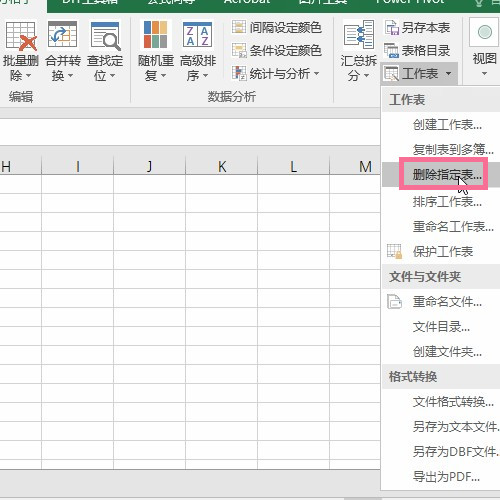
Task: Click the 间隔设定颜色 interval color icon
Action: [239, 27]
